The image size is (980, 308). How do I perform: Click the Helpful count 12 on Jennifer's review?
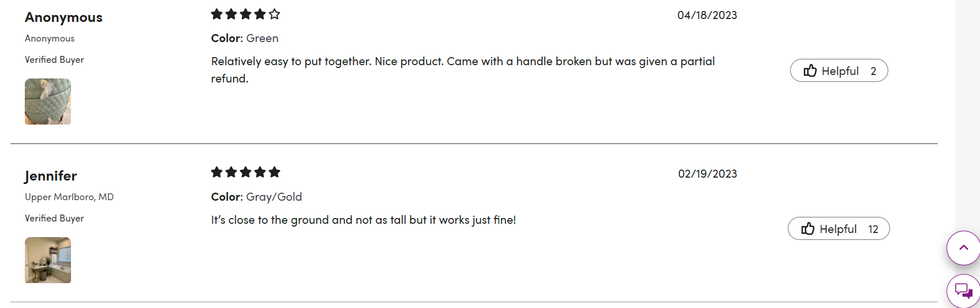(873, 229)
